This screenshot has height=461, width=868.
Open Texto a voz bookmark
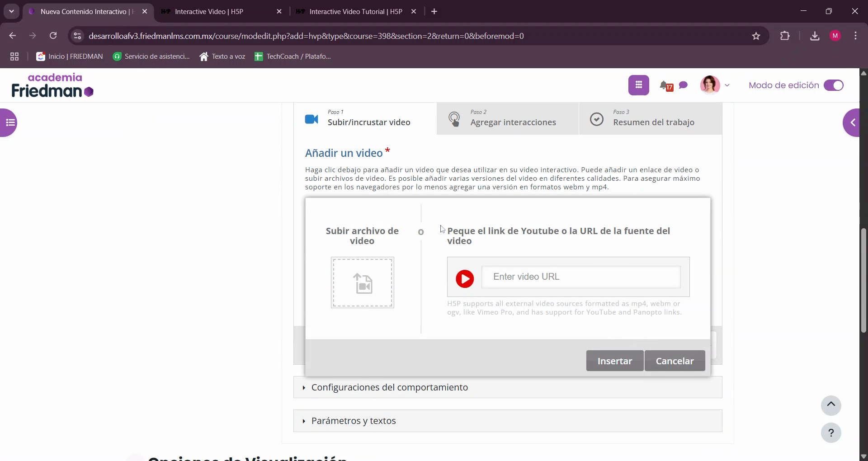tap(222, 56)
